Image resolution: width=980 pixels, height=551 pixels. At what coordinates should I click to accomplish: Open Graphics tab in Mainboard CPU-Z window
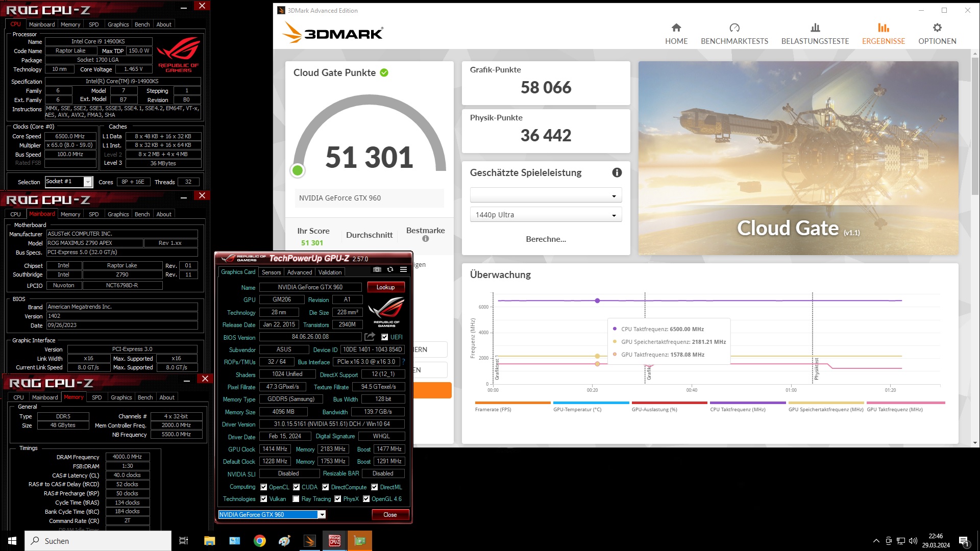[x=118, y=214]
